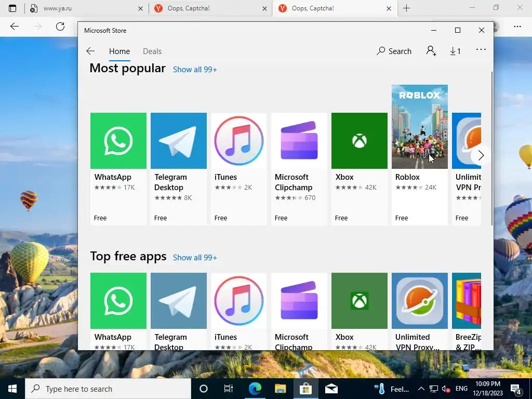Click the Roblox title text

[x=407, y=177]
